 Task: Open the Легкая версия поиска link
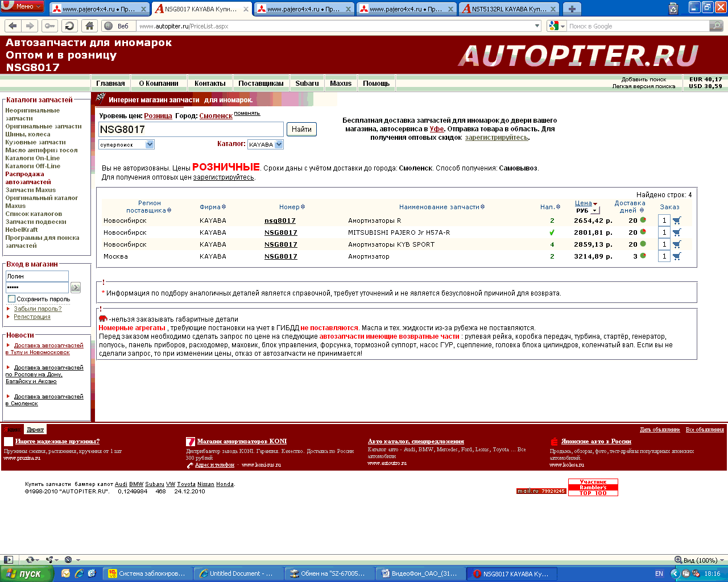644,86
